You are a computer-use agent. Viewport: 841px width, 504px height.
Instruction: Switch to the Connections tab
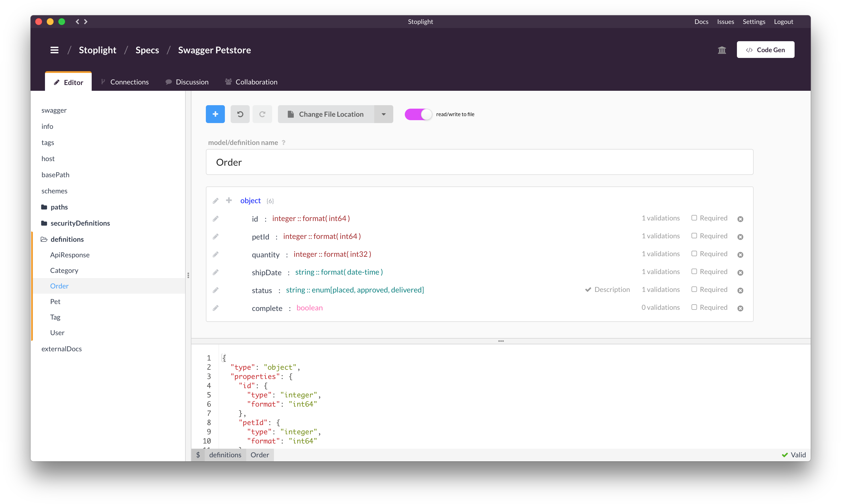(125, 82)
